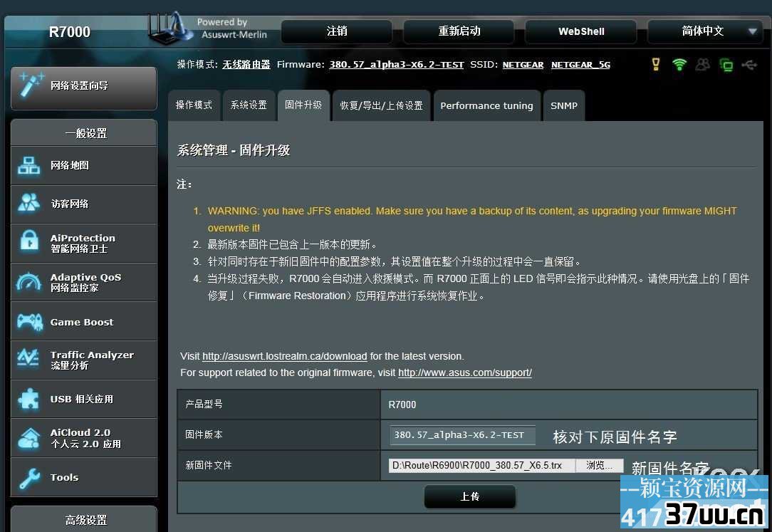Click the 产品型号 row label
Image resolution: width=772 pixels, height=532 pixels.
point(204,404)
